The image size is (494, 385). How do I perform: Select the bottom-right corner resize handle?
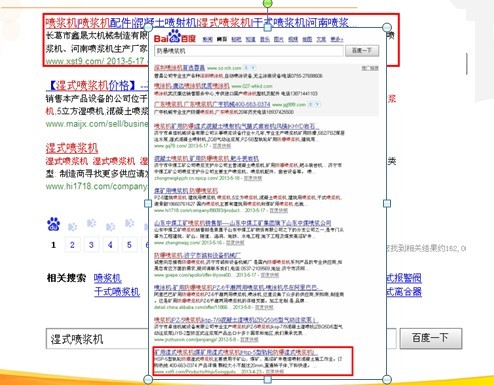tap(387, 379)
